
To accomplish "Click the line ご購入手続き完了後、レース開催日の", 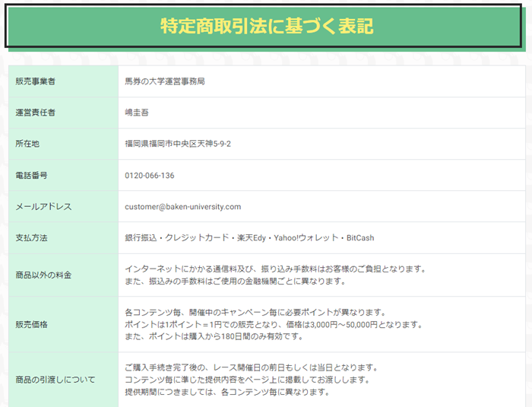I will click(252, 367).
